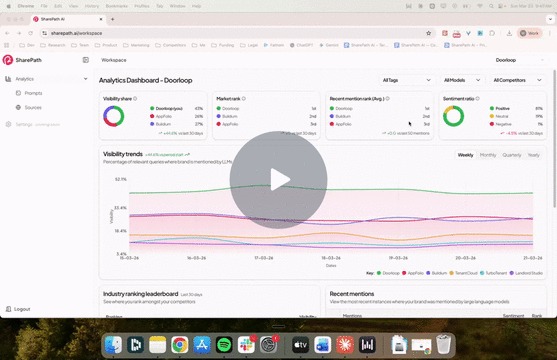Open the Analytics section in the sidebar
The width and height of the screenshot is (557, 360).
(46, 79)
